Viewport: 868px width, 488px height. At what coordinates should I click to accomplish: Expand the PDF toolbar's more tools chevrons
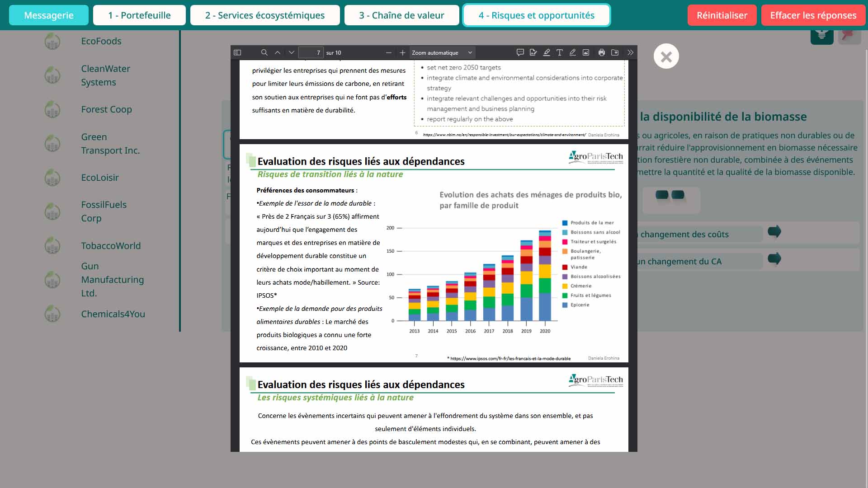pos(630,53)
